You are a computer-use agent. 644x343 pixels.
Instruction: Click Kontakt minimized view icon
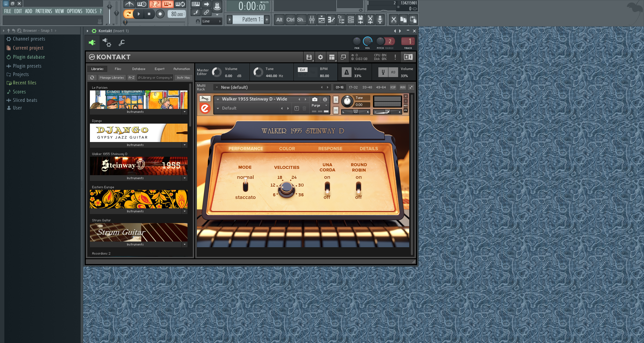tap(343, 57)
